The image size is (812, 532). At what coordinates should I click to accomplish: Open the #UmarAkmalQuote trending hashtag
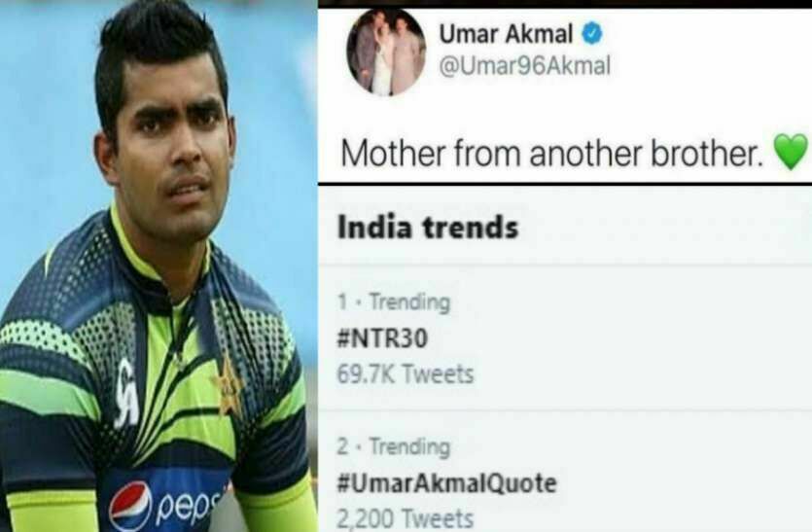(x=447, y=482)
